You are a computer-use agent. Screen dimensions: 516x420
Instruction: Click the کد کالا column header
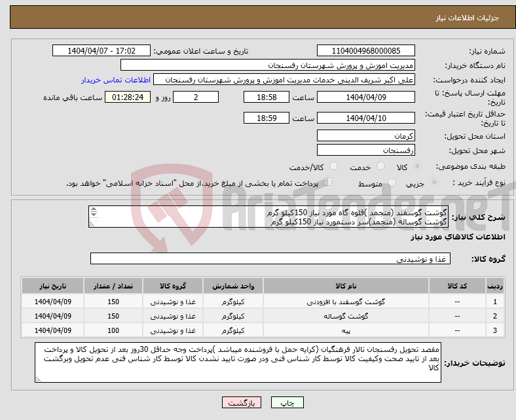[457, 286]
